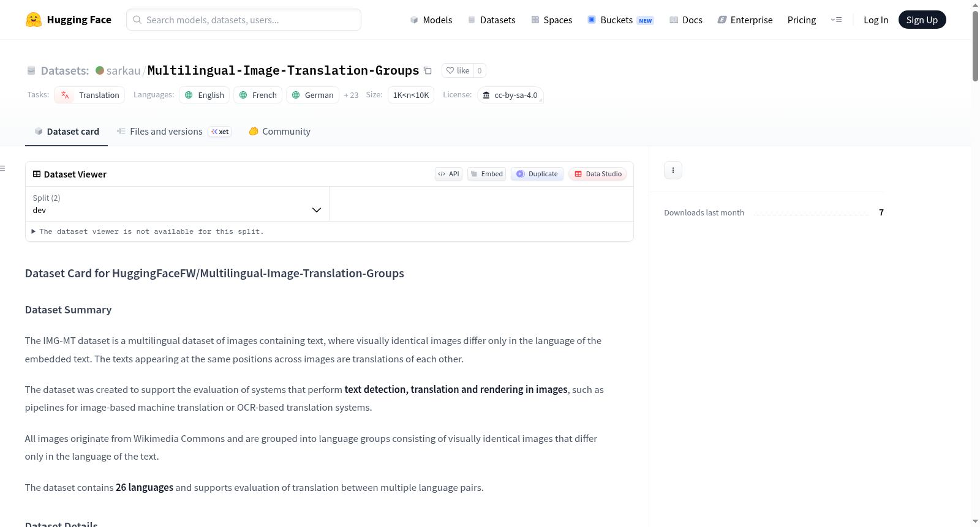This screenshot has width=980, height=527.
Task: Click the Datasets stack icon beside the title
Action: (31, 71)
